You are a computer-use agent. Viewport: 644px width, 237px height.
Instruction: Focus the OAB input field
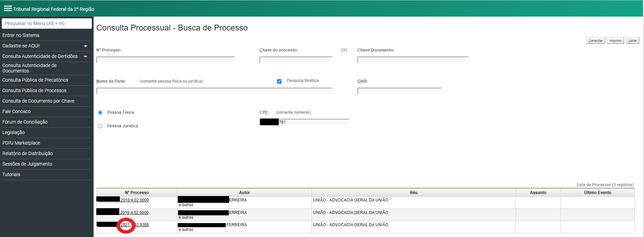click(399, 91)
